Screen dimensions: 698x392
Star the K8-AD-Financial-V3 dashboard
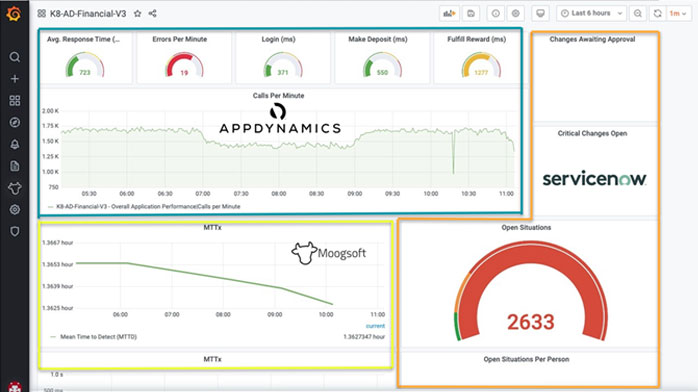pyautogui.click(x=138, y=13)
